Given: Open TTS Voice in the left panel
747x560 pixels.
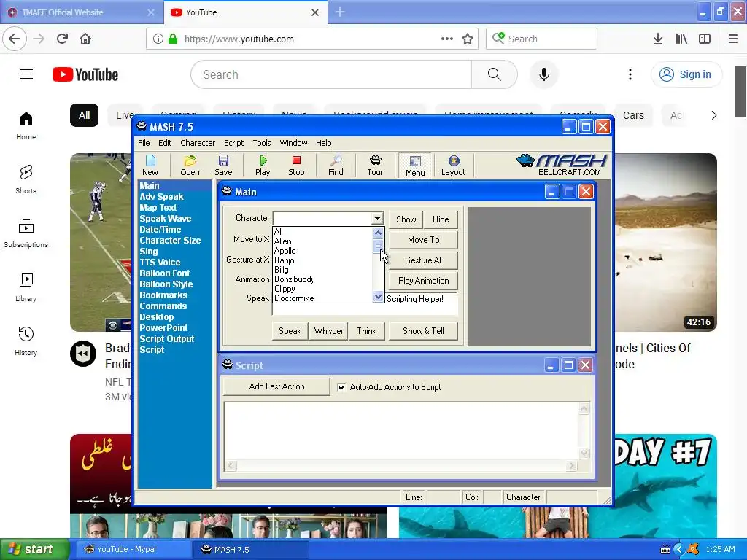Looking at the screenshot, I should coord(160,262).
